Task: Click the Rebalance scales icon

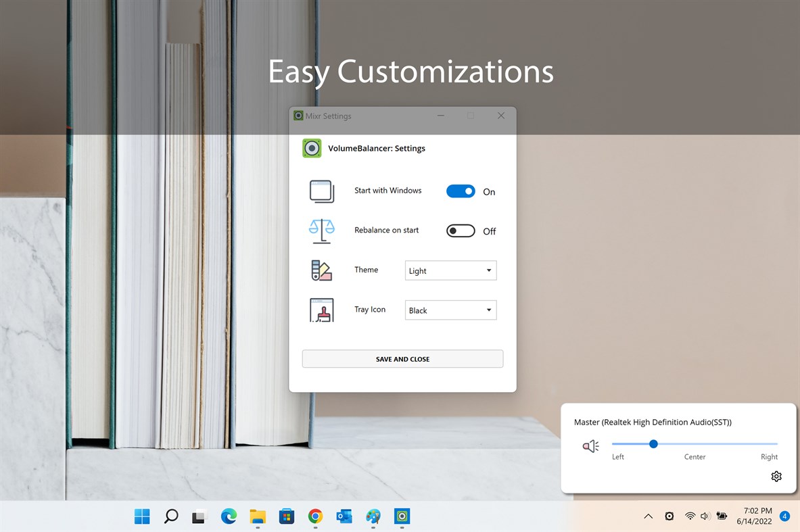Action: click(x=321, y=230)
